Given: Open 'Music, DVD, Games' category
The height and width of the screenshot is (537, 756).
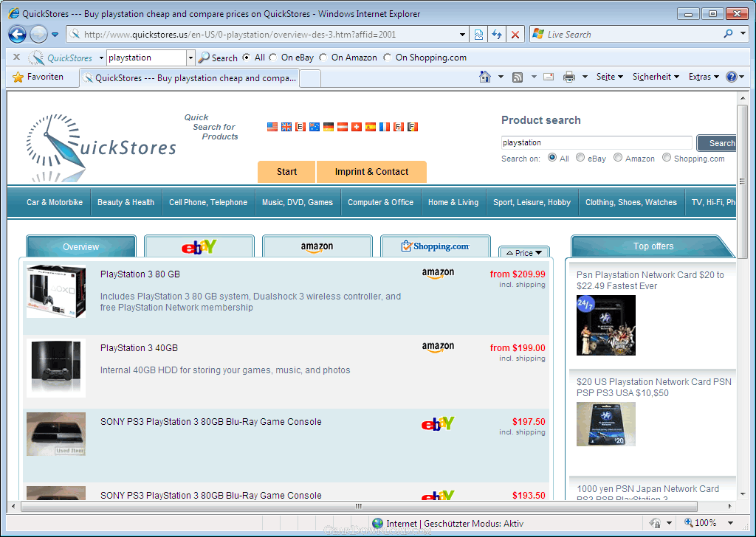Looking at the screenshot, I should tap(298, 202).
